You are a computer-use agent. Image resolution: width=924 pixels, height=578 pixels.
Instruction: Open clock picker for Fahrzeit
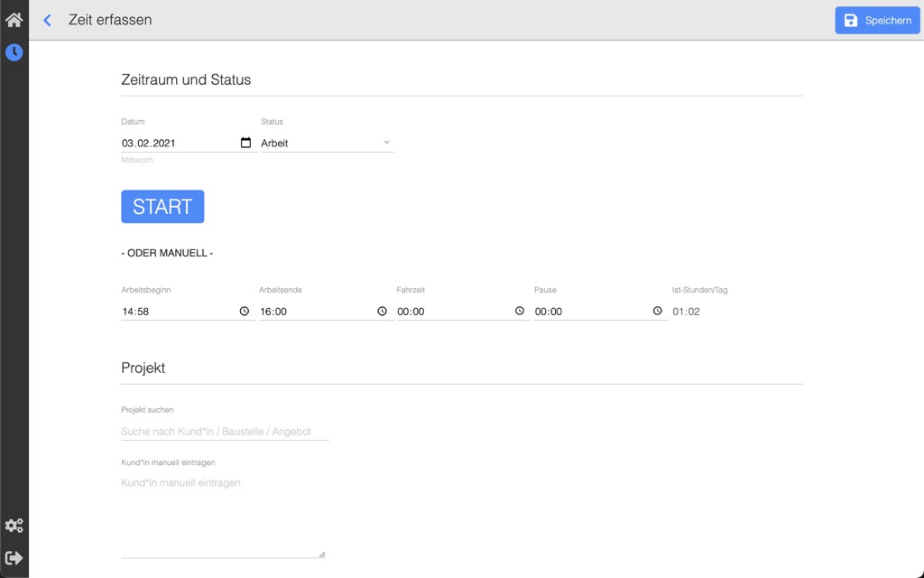519,311
